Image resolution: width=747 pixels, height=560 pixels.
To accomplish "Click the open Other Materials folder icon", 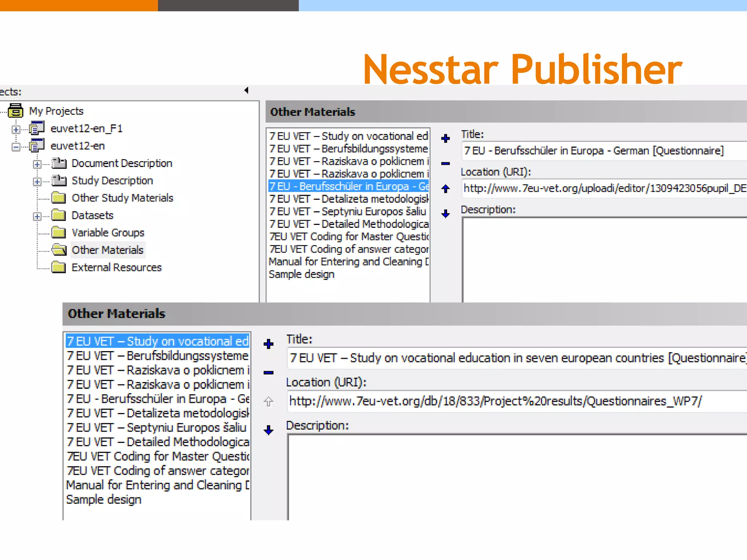I will 59,250.
